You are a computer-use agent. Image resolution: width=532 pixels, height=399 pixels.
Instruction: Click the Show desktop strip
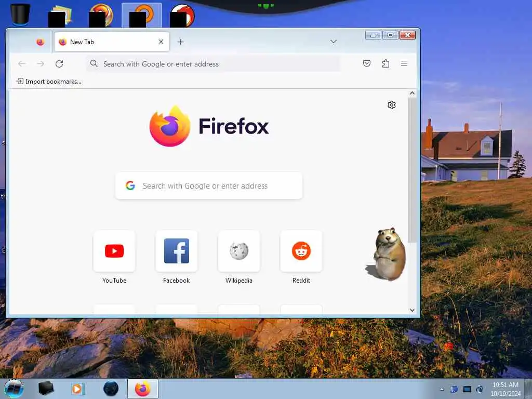(528, 389)
